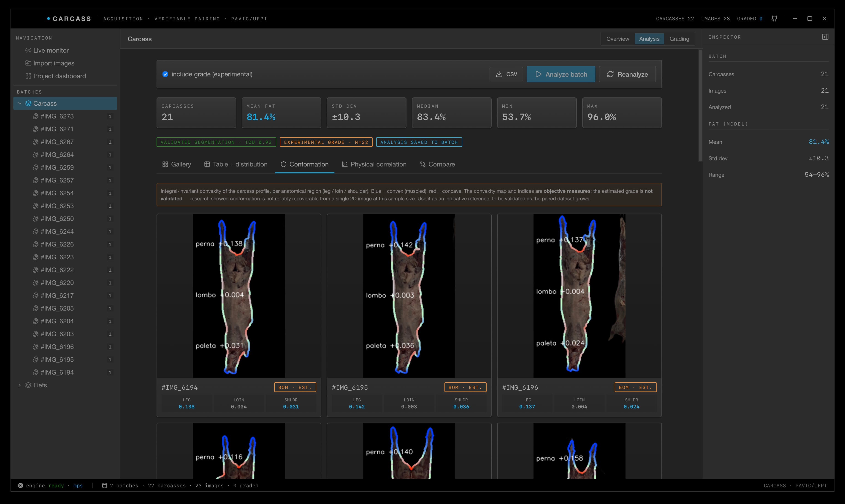Export results with the CSV button
Screen dimensions: 845x504
point(506,74)
